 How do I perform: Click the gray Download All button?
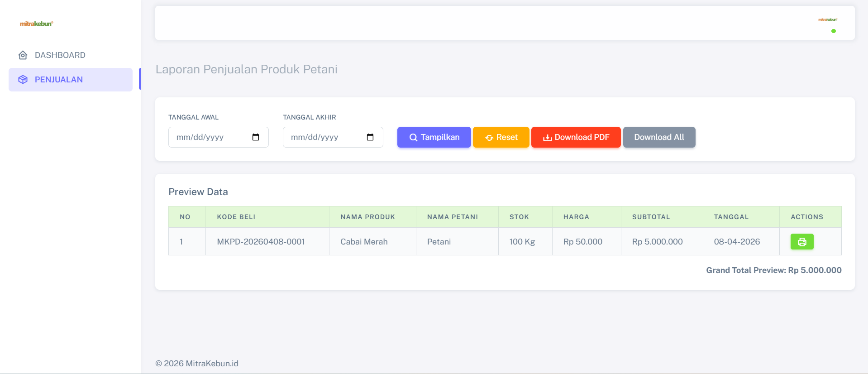[659, 137]
